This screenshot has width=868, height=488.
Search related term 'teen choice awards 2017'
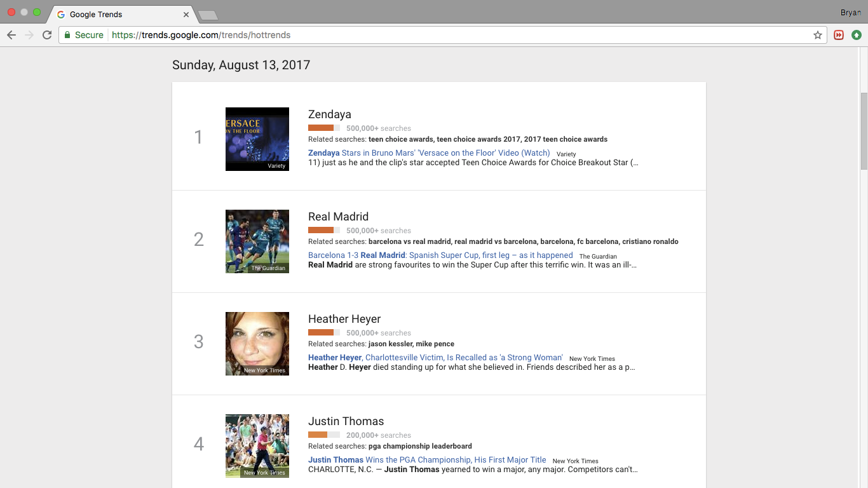(478, 139)
